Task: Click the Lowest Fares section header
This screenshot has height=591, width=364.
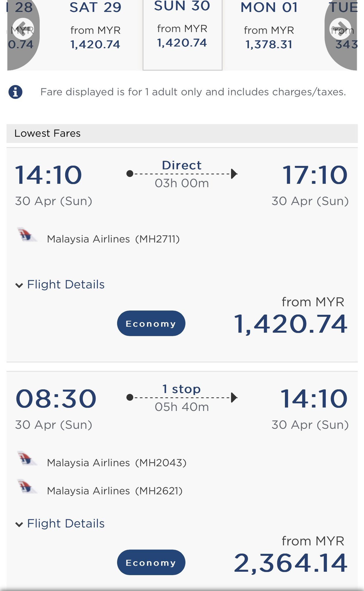Action: coord(48,133)
